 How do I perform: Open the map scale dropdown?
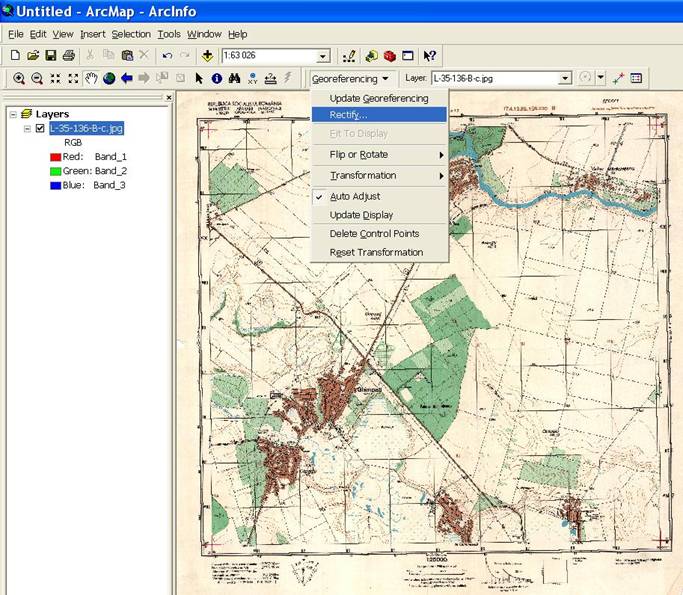click(323, 56)
